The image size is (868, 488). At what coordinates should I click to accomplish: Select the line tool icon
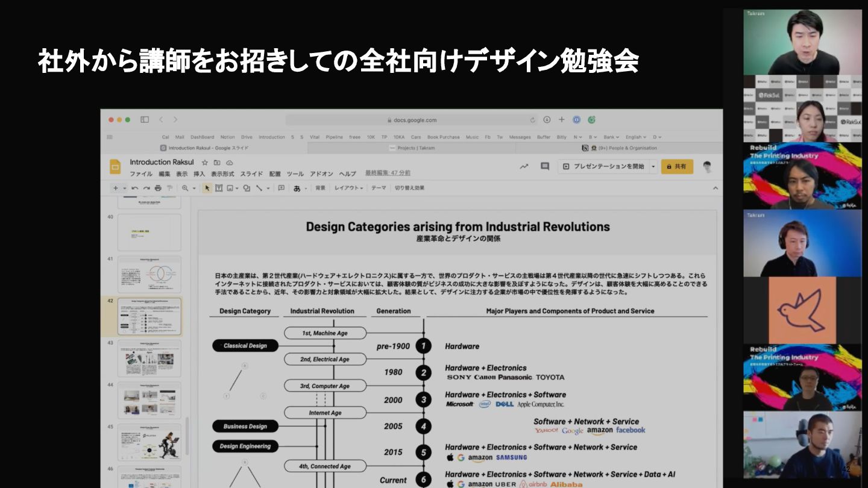click(x=259, y=188)
